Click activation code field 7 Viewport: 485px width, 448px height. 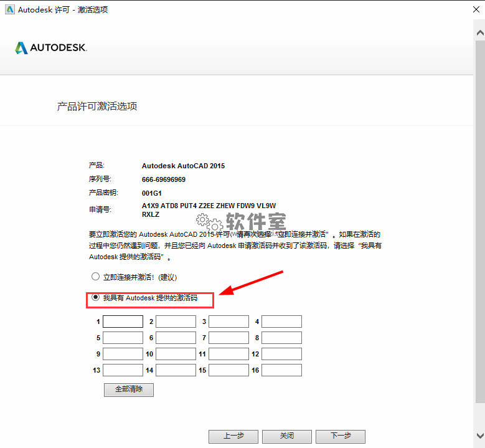(228, 338)
